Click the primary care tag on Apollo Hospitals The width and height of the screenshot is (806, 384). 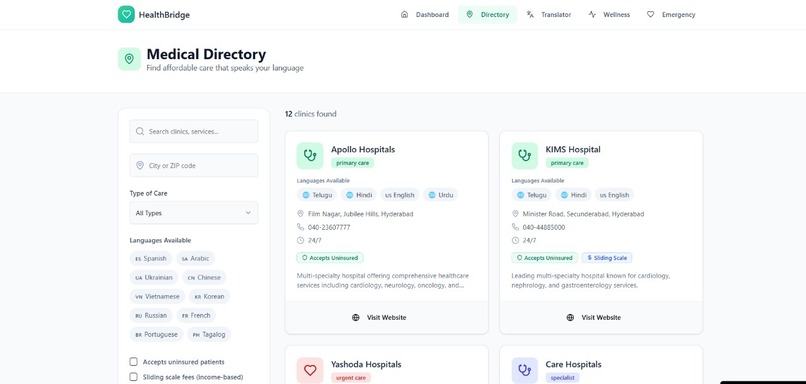pos(353,163)
